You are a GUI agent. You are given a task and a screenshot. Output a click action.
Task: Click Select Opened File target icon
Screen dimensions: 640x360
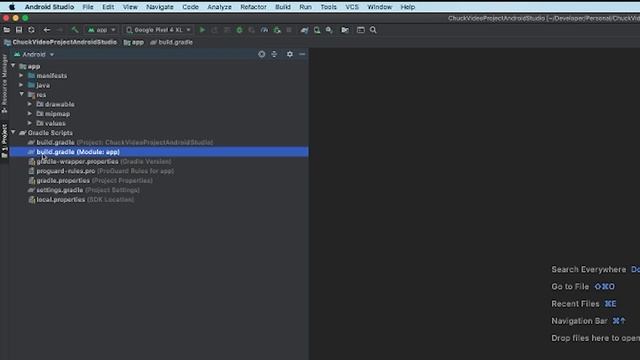pyautogui.click(x=262, y=54)
